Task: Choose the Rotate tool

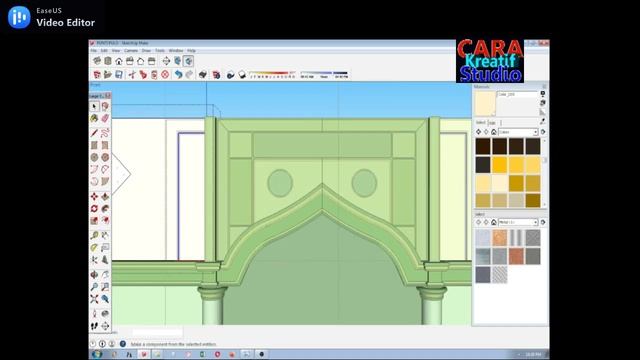Action: (x=94, y=209)
